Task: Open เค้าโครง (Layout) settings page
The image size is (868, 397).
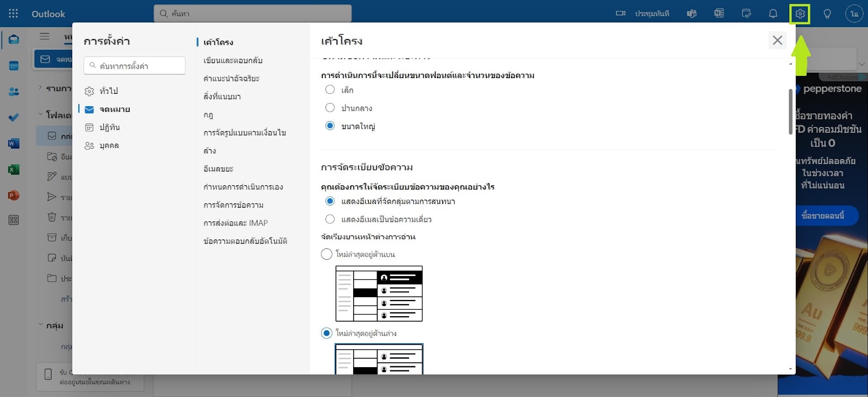Action: tap(218, 42)
